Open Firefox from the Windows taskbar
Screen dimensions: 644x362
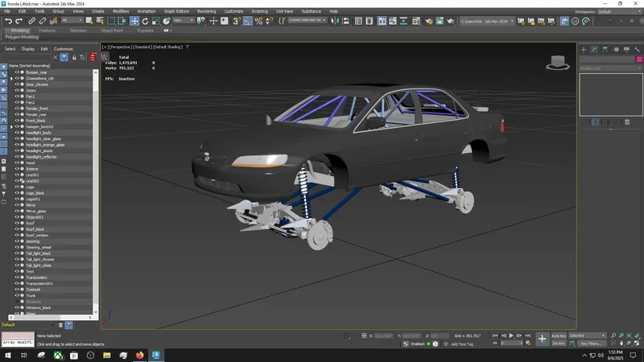click(x=139, y=355)
